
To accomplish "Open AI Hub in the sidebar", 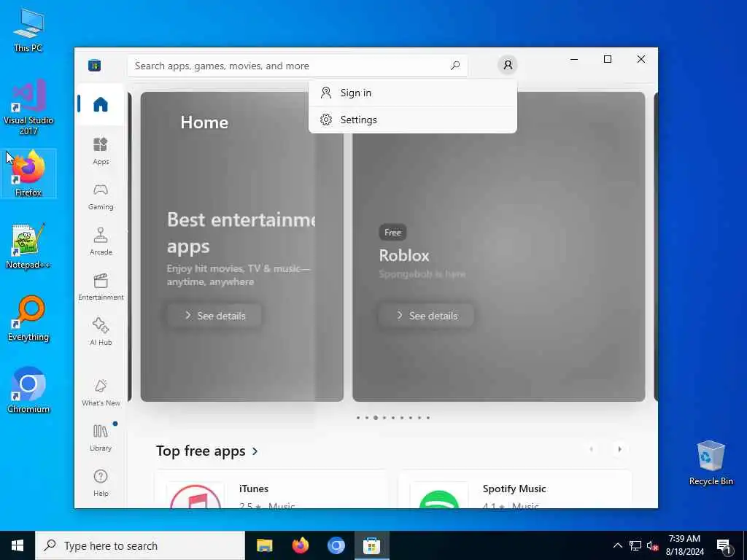I will (101, 332).
